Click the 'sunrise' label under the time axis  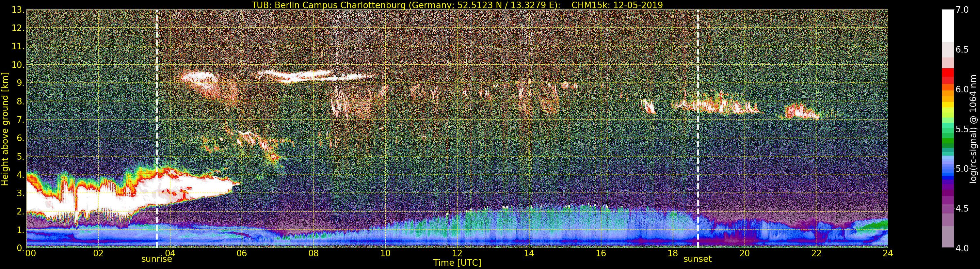[x=157, y=259]
